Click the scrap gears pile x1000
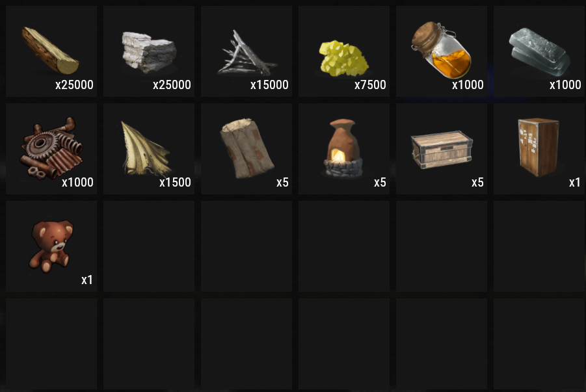The width and height of the screenshot is (586, 392). point(51,149)
